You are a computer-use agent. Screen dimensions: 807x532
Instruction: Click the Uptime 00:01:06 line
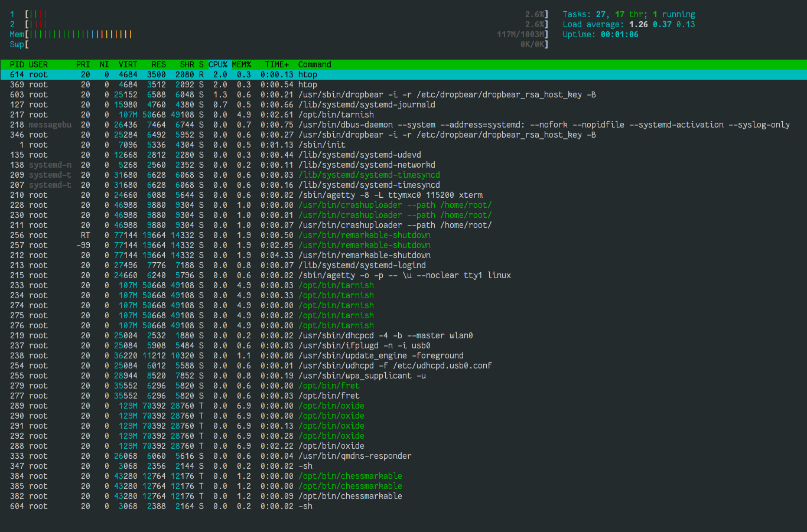pos(600,34)
